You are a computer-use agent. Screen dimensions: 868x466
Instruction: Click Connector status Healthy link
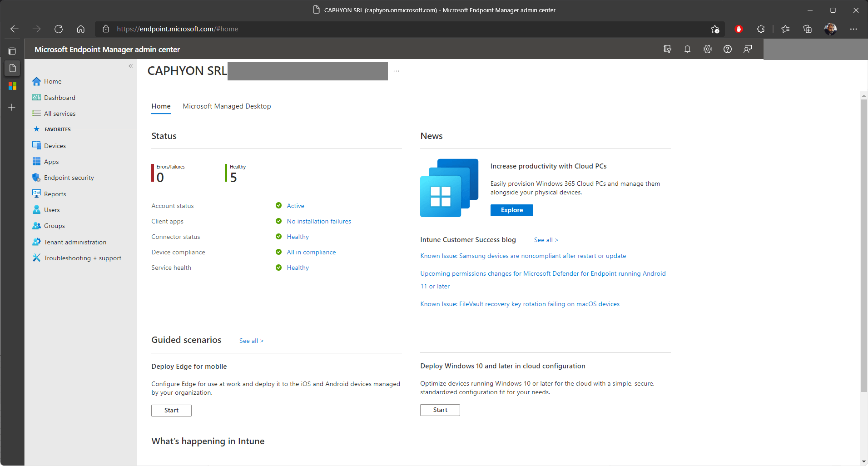tap(298, 237)
